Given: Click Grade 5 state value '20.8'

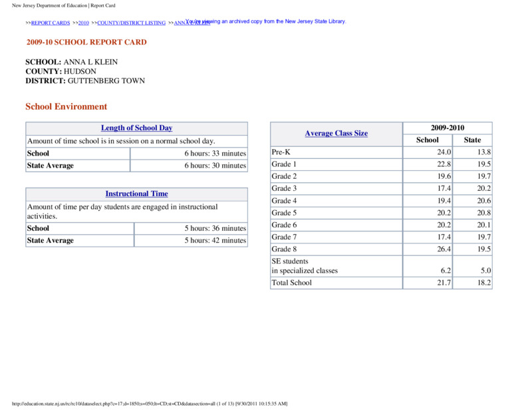Looking at the screenshot, I should tap(484, 213).
